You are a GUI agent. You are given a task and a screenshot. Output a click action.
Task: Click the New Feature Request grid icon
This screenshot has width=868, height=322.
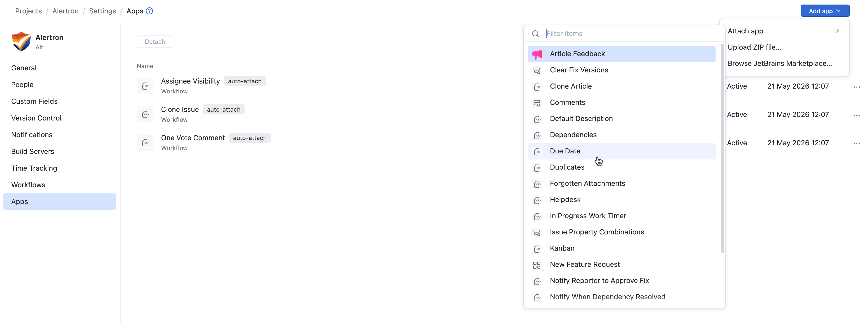tap(537, 265)
